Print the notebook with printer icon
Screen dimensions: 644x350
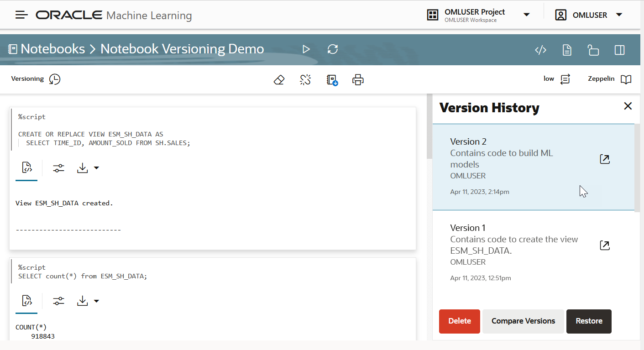pyautogui.click(x=358, y=80)
